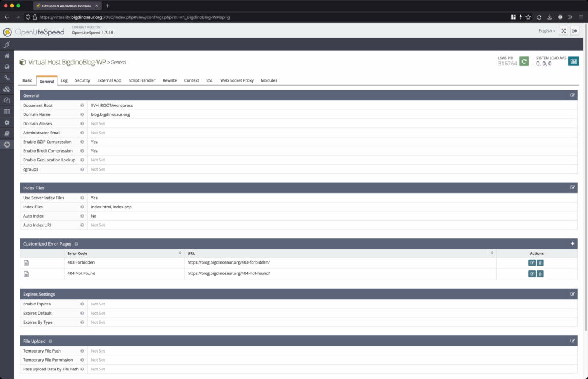Click the edit pencil on the General panel

[572, 95]
